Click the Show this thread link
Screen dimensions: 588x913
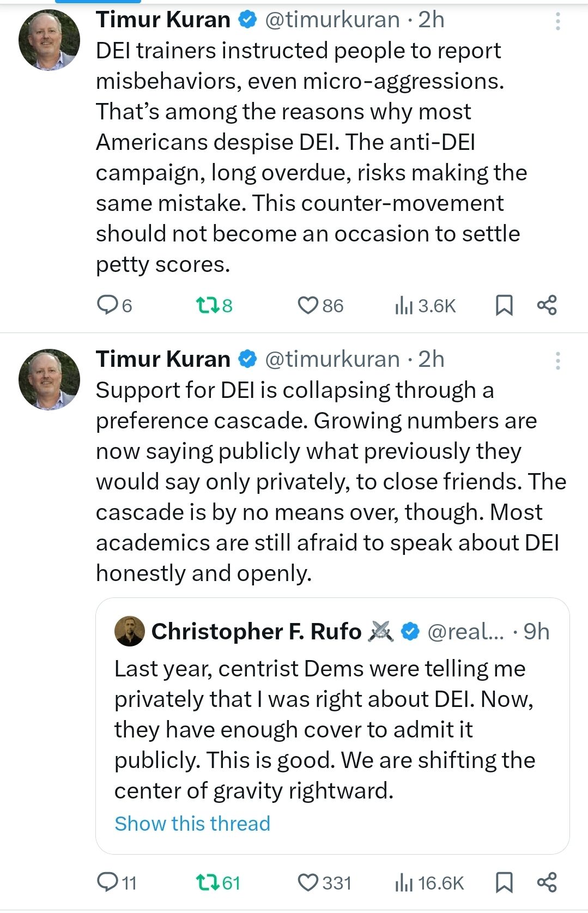click(x=191, y=824)
